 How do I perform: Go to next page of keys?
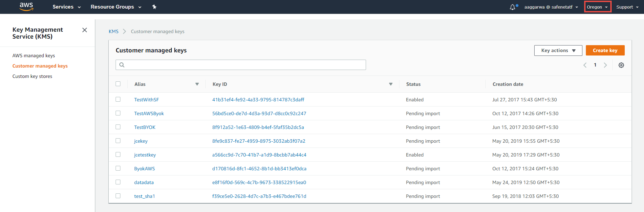pos(605,65)
